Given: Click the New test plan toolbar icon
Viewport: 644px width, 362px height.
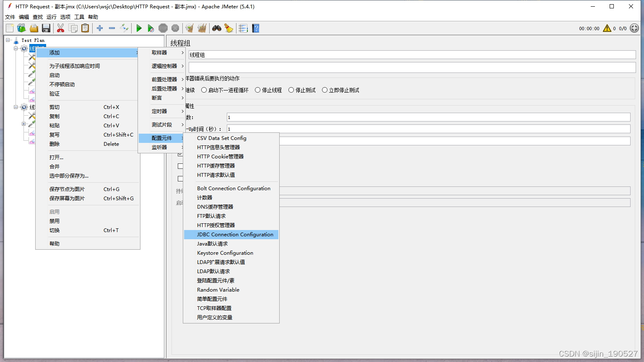Looking at the screenshot, I should coord(10,28).
